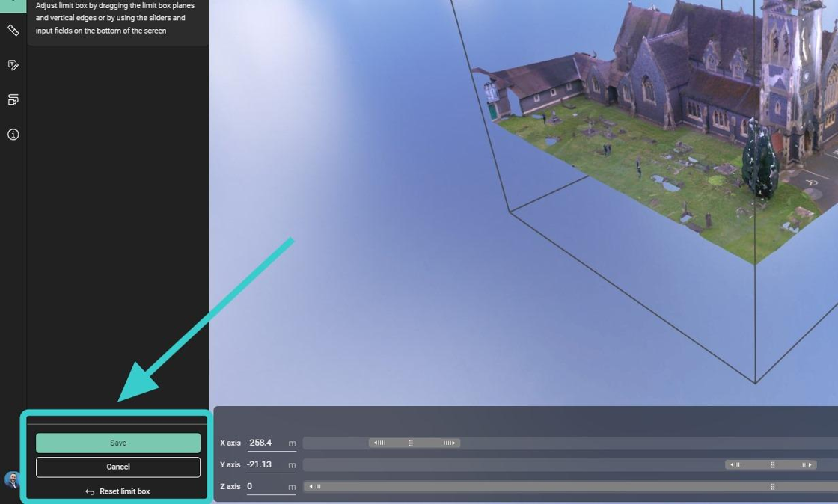Open the measurement ruler tool in sidebar

(x=13, y=31)
